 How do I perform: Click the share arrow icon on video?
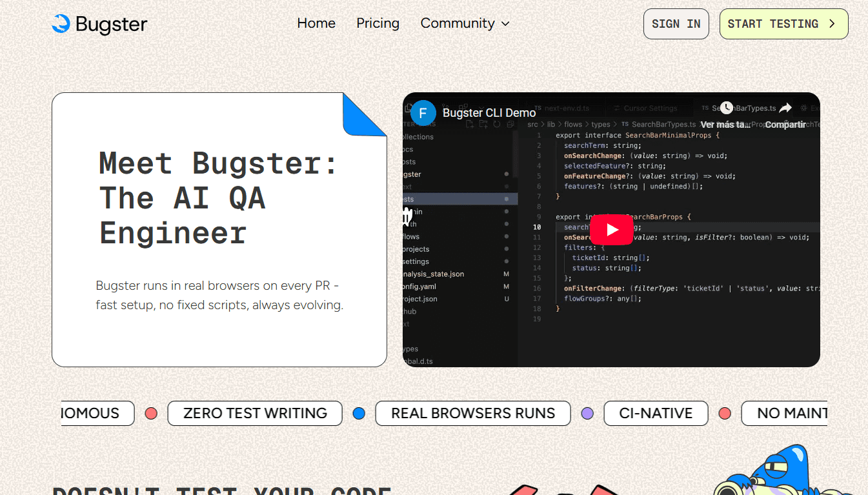click(785, 108)
